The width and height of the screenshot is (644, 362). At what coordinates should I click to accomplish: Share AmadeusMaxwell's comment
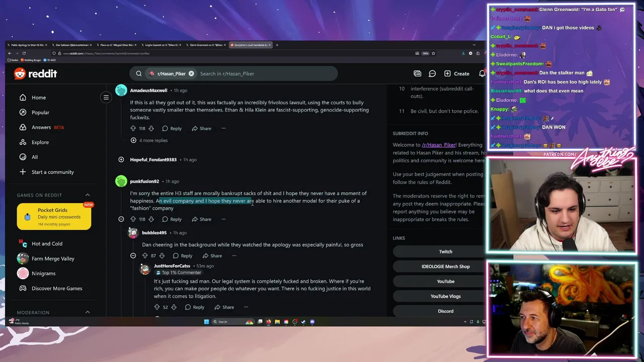pos(201,128)
